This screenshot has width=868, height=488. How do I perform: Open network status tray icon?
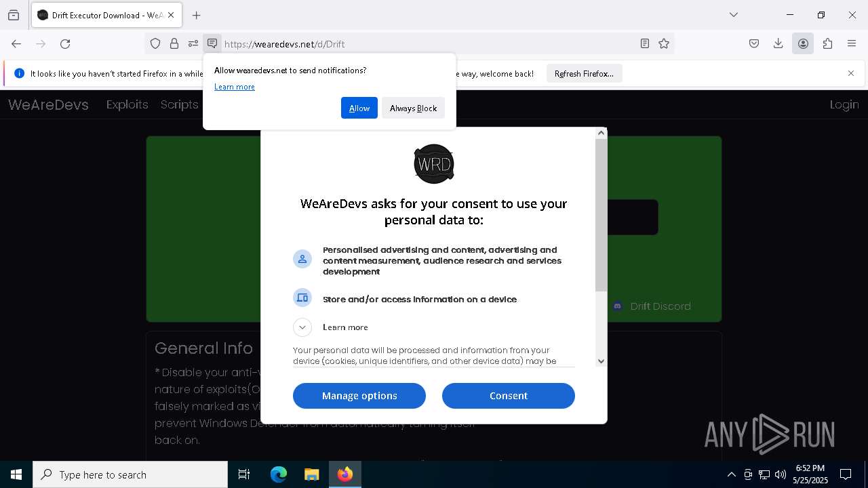[x=764, y=474]
